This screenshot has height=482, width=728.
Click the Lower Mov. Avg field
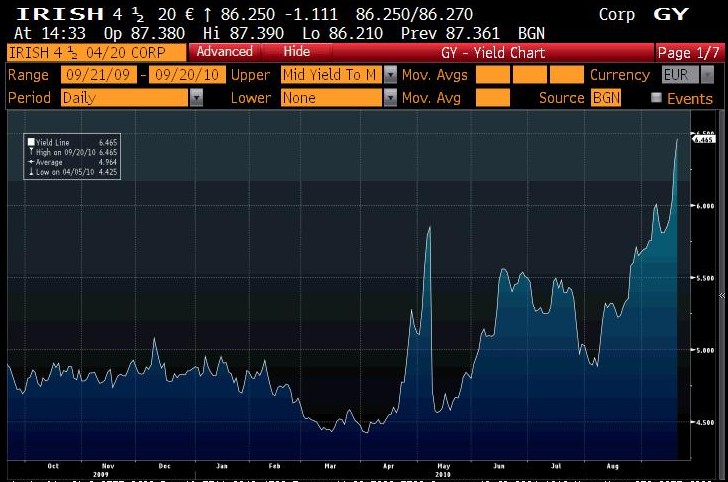tap(491, 98)
